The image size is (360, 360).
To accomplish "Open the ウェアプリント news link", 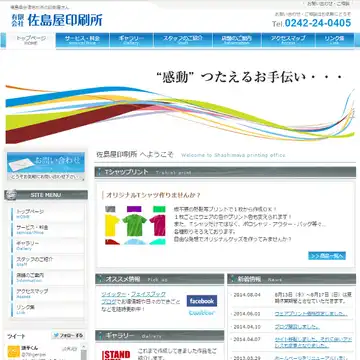I will click(311, 314).
